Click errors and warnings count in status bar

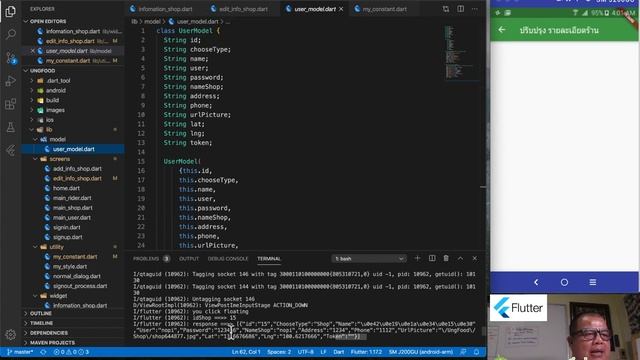(71, 352)
